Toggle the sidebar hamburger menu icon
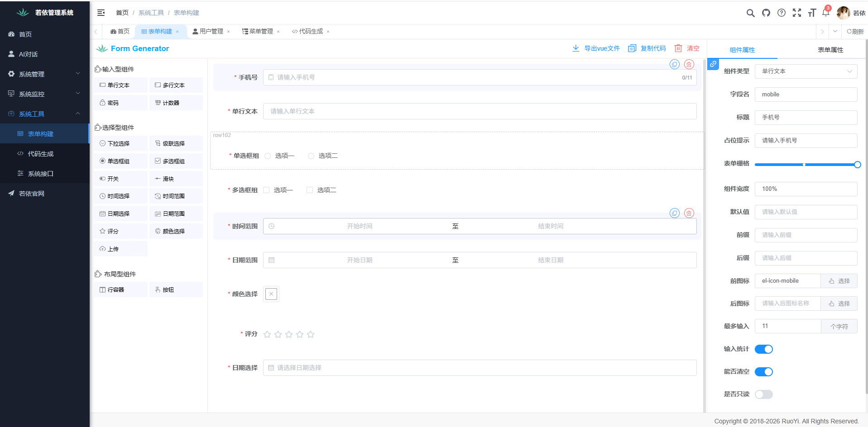Viewport: 868px width, 427px height. coord(101,13)
